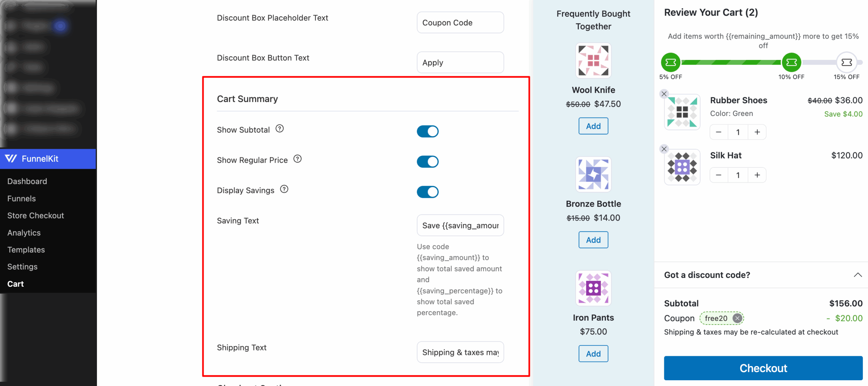Open the Show Subtotal help tooltip icon
Viewport: 868px width, 386px height.
pyautogui.click(x=279, y=128)
